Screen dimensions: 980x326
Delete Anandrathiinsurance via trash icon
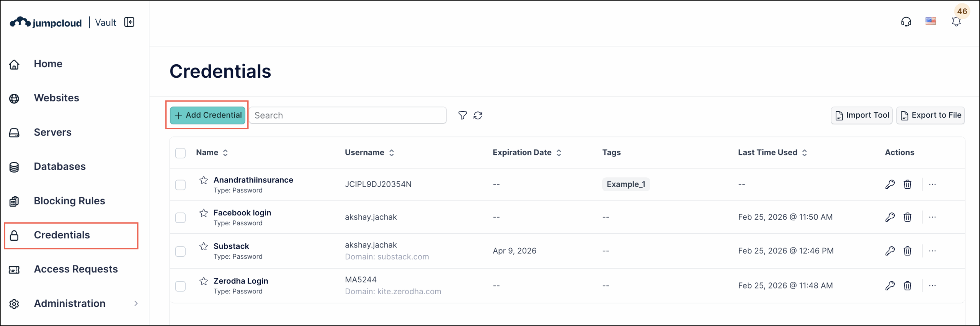[907, 184]
